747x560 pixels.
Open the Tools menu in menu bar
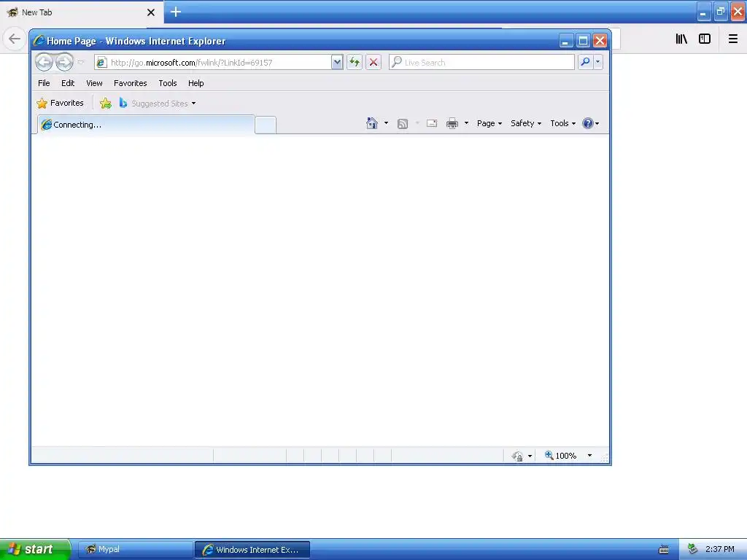[168, 83]
